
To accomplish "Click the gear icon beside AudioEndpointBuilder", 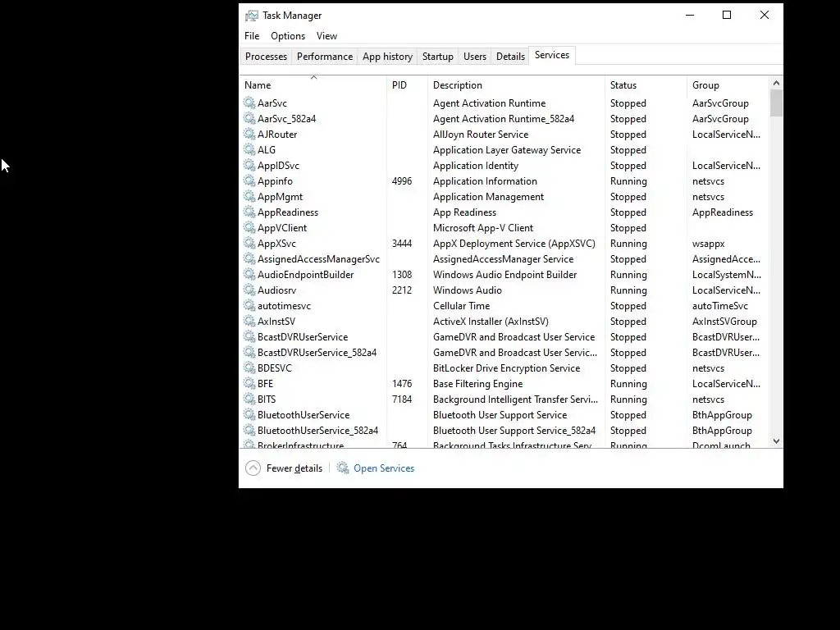I will 249,274.
